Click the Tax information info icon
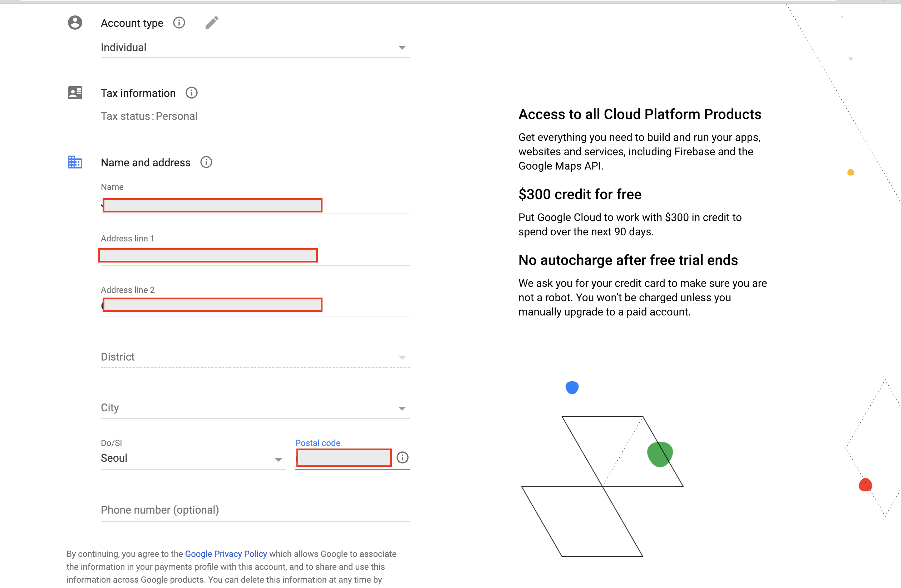 (x=192, y=93)
